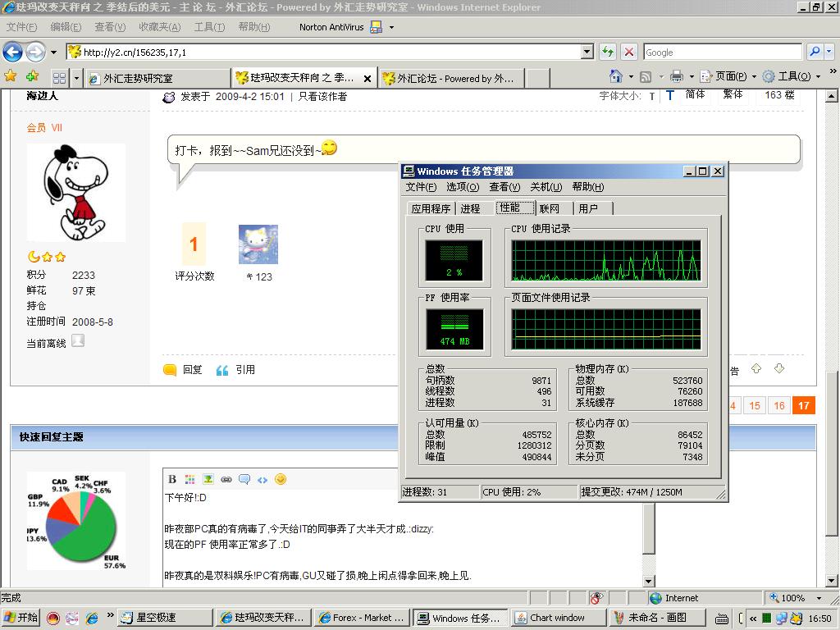Open the smiley emoticon picker in reply editor
Screen dimensions: 840x630
tap(281, 479)
